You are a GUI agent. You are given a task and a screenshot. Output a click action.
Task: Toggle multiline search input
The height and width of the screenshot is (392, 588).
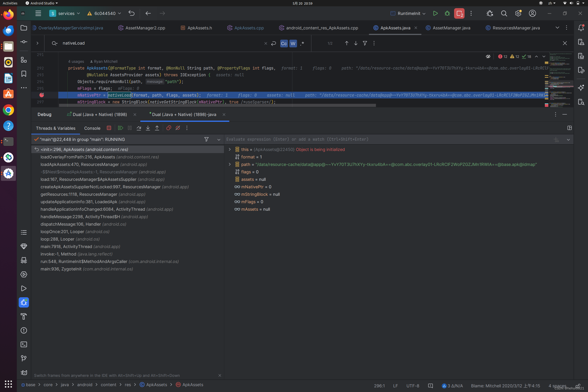coord(273,43)
